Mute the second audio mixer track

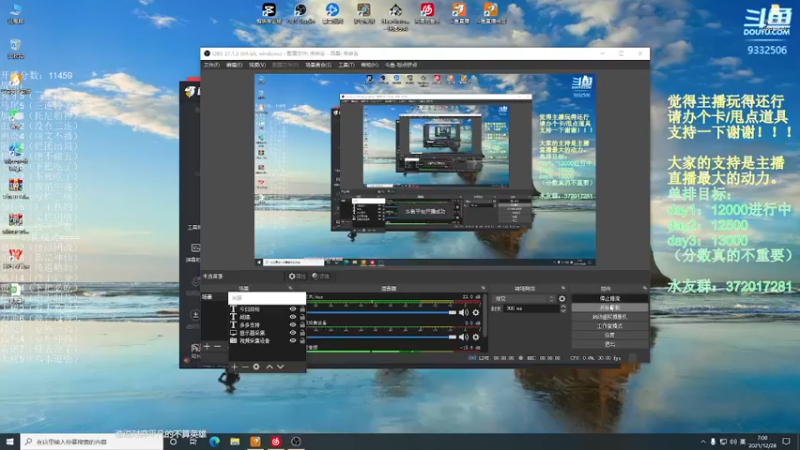pyautogui.click(x=463, y=337)
